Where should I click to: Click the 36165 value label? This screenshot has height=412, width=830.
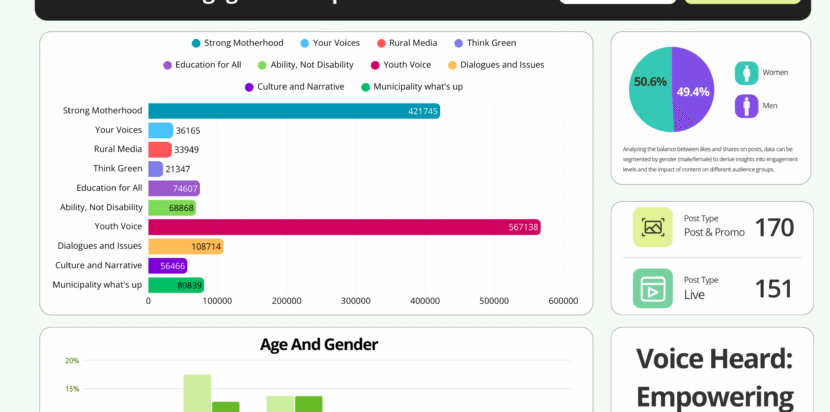pyautogui.click(x=188, y=131)
